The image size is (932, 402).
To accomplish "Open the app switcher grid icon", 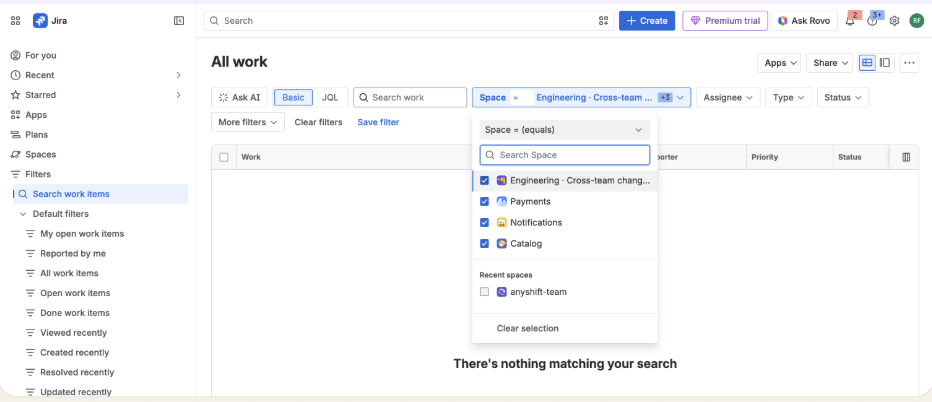I will point(15,21).
